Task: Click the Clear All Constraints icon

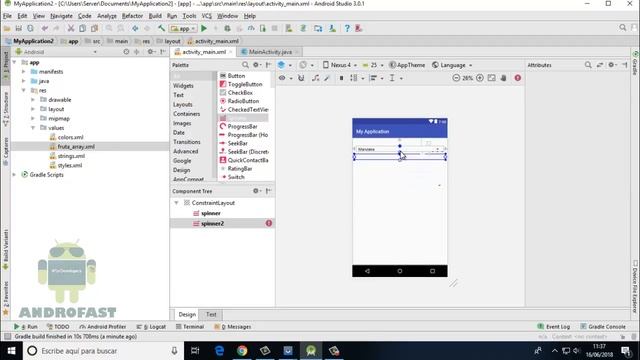Action: click(x=316, y=78)
